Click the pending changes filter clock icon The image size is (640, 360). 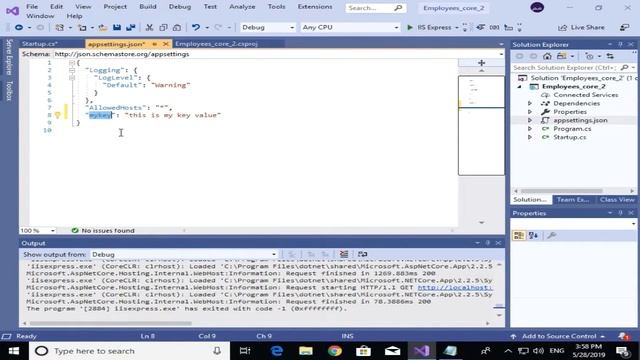coord(589,56)
